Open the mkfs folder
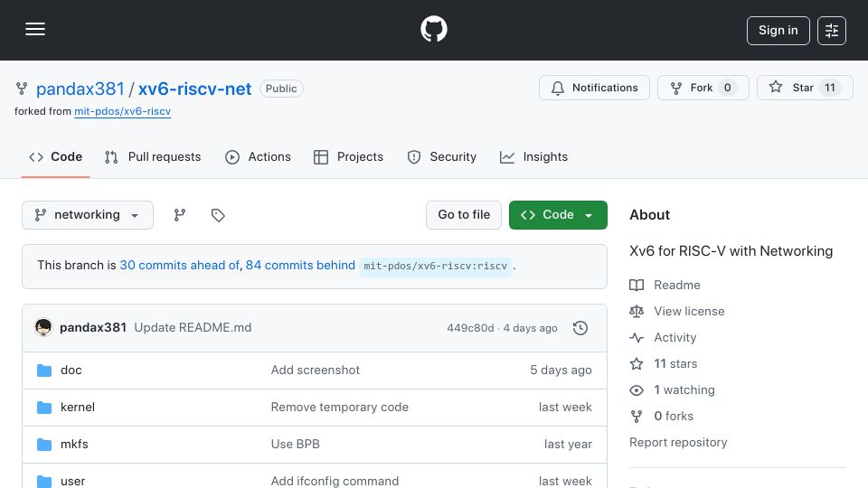The image size is (868, 488). coord(74,445)
